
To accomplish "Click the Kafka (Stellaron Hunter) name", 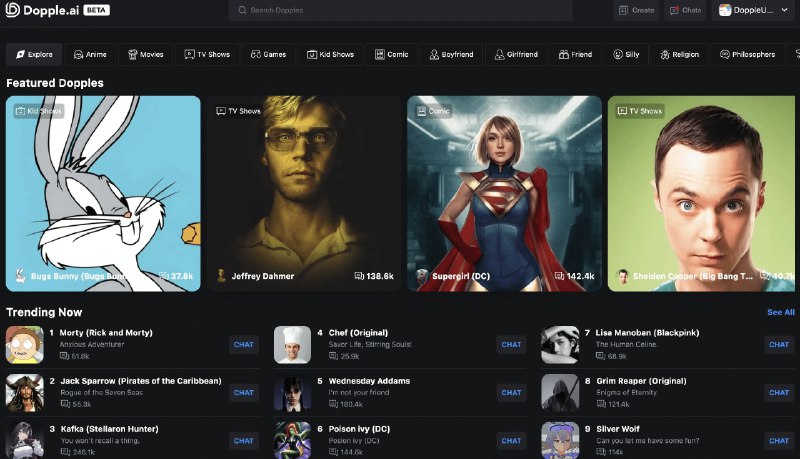I will point(109,429).
